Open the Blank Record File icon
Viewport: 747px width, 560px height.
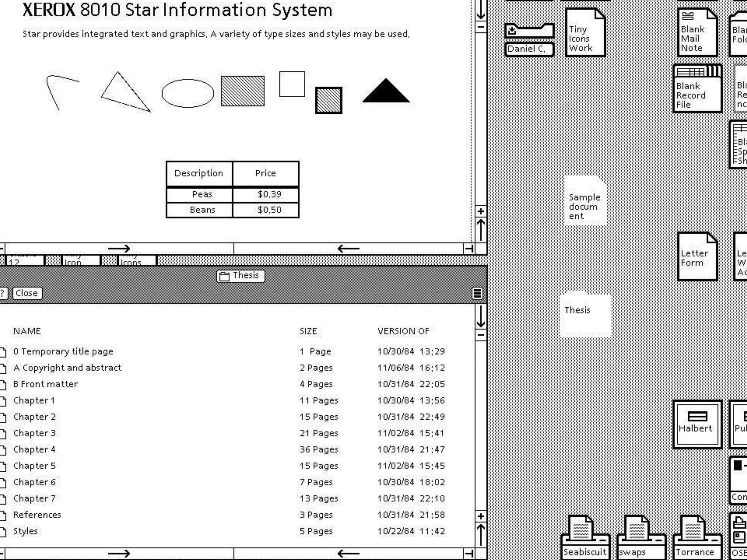pos(697,89)
